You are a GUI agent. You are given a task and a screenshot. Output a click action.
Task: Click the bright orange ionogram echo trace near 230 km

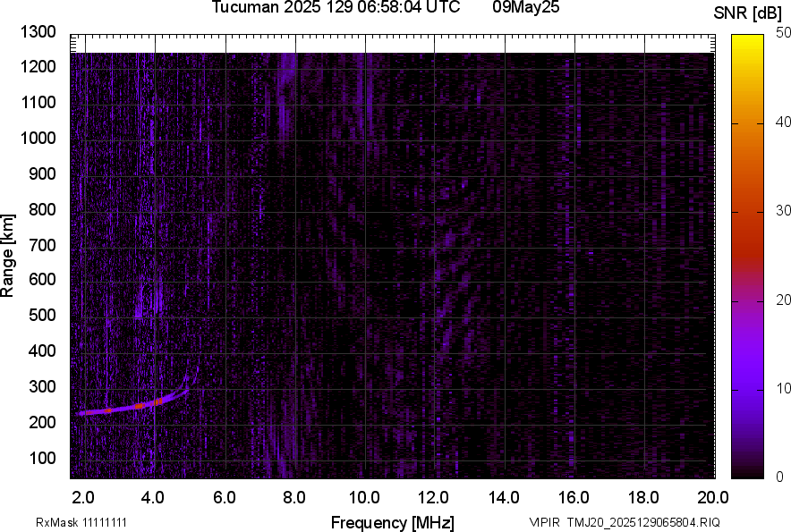[132, 405]
